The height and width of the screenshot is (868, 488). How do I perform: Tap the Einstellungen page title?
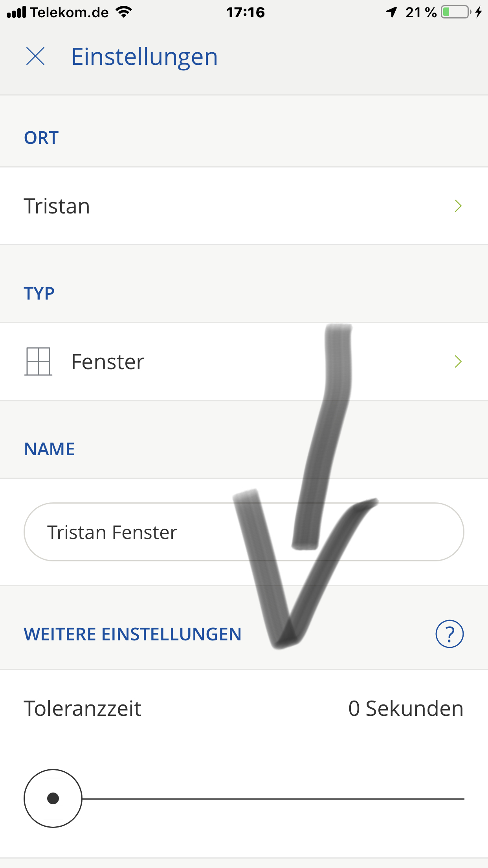(x=144, y=57)
